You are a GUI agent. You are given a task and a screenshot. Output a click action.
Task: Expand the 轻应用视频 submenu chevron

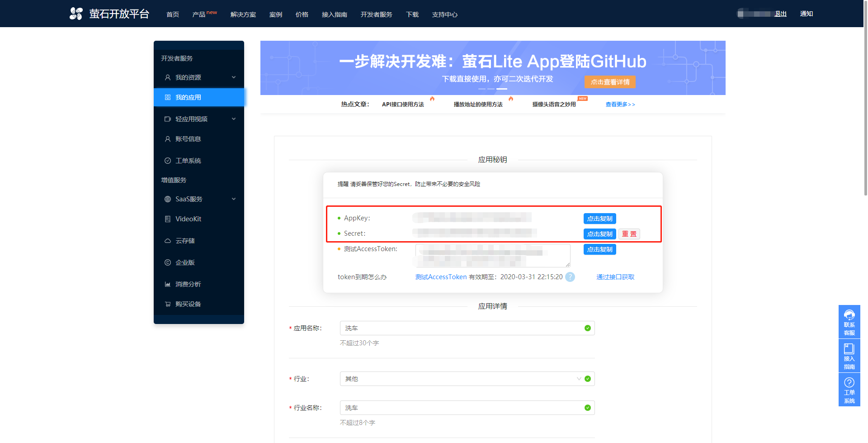[234, 119]
